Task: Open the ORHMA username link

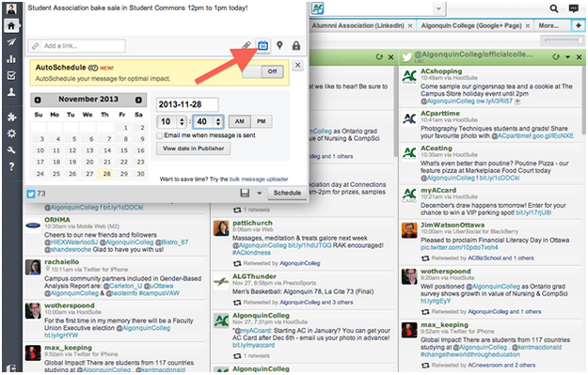Action: (x=57, y=220)
